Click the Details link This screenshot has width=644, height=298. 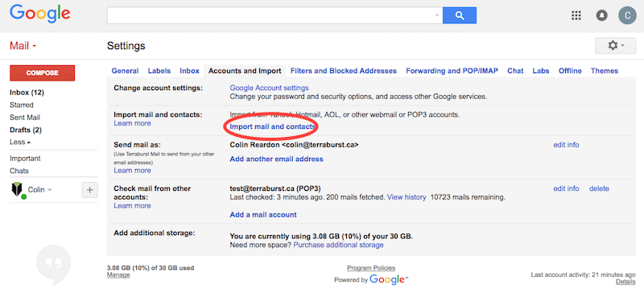coord(625,282)
